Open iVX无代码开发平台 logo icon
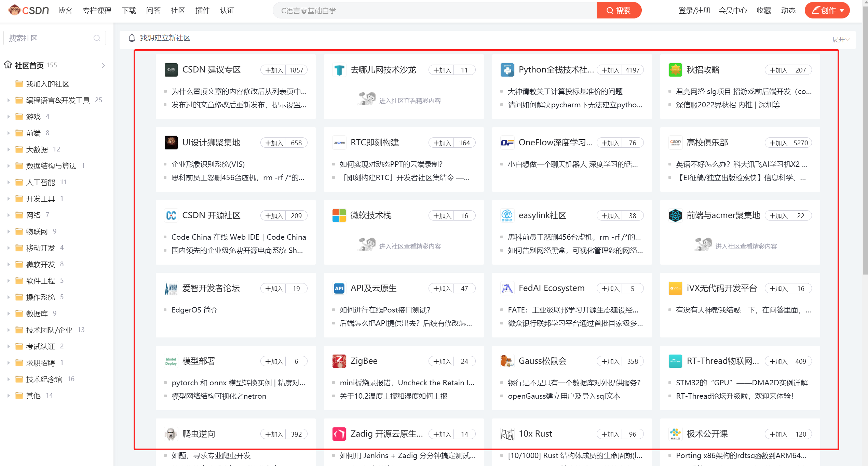868x466 pixels. coord(675,288)
